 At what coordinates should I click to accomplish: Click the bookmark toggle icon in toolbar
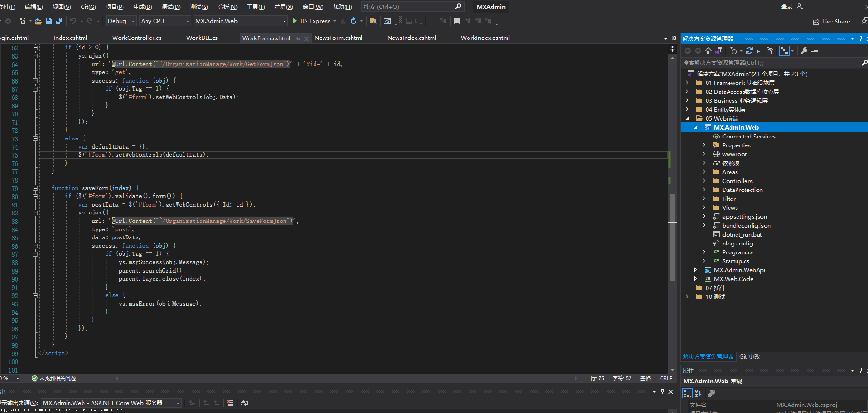[x=457, y=21]
